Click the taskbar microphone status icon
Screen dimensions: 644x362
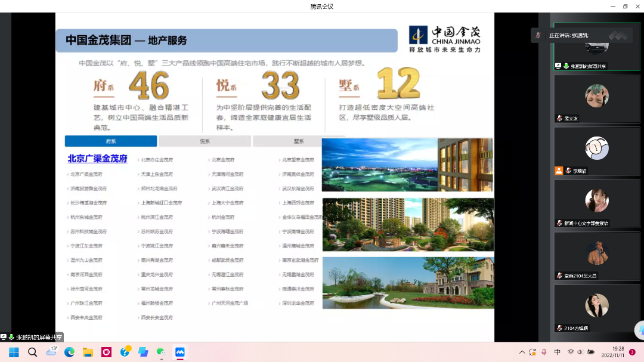(544, 352)
